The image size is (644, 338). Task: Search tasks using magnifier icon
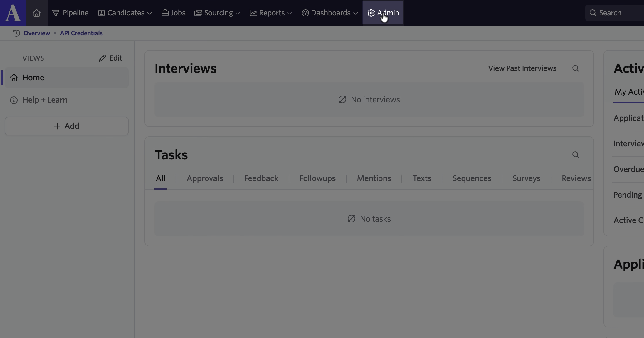coord(576,155)
